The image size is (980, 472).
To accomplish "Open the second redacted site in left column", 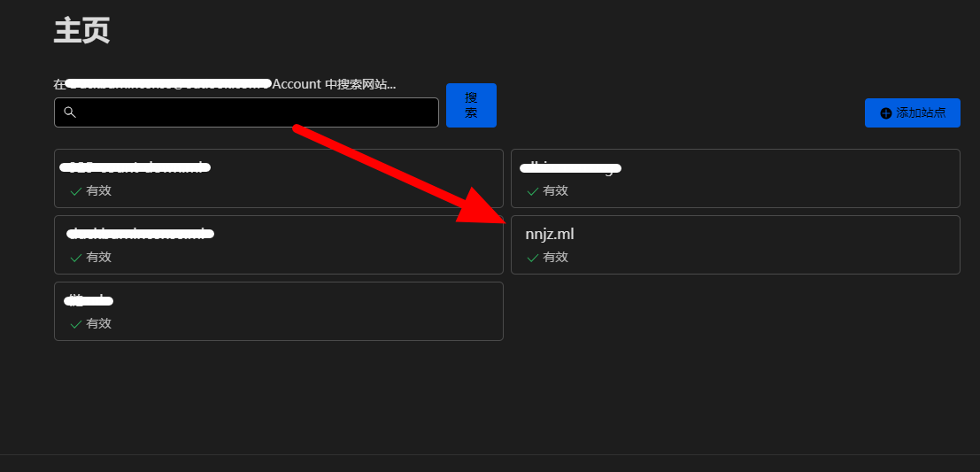I will tap(140, 235).
